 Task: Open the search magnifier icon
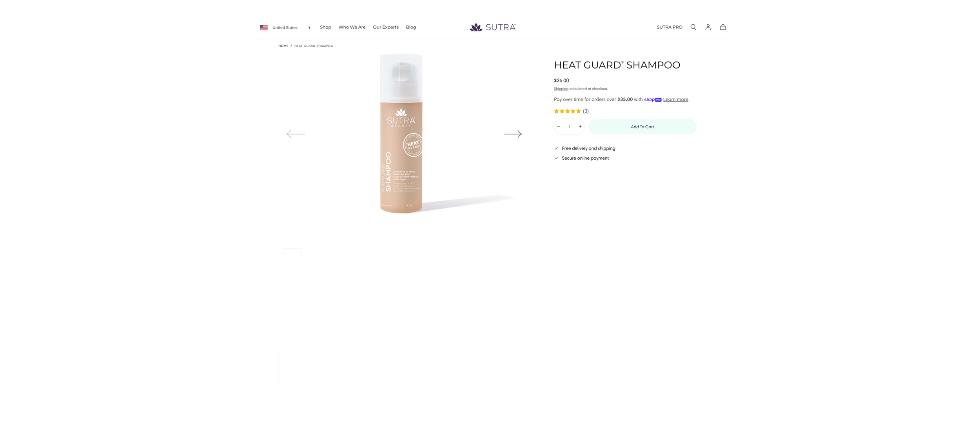click(x=693, y=27)
